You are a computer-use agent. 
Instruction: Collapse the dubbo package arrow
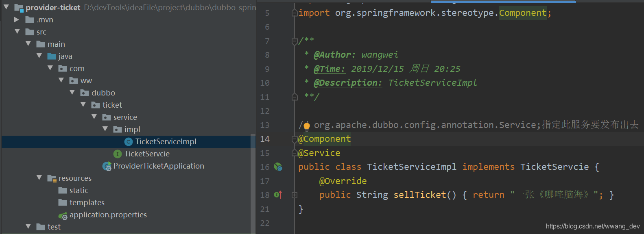click(72, 92)
